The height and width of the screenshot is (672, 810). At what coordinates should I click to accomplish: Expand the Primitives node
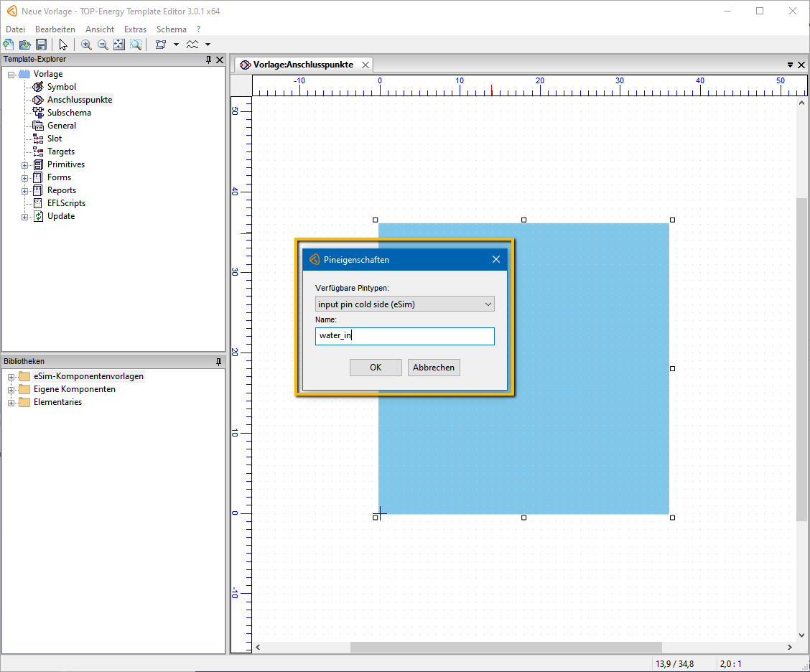point(24,165)
